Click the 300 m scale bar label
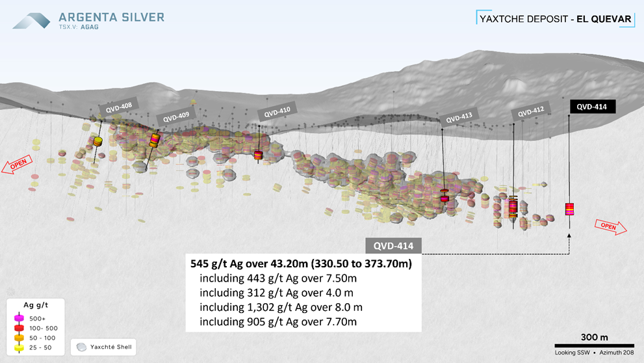 point(595,337)
